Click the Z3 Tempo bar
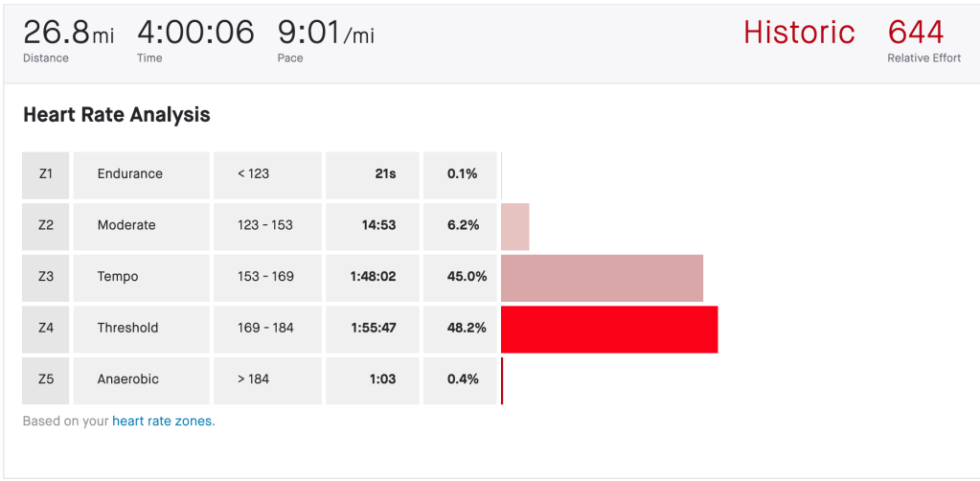Image resolution: width=980 pixels, height=481 pixels. point(602,277)
